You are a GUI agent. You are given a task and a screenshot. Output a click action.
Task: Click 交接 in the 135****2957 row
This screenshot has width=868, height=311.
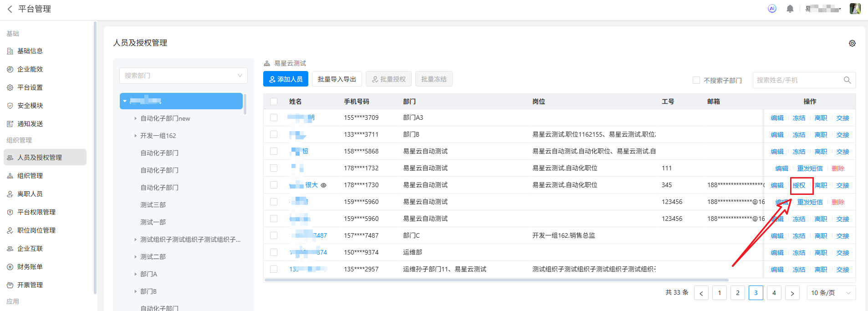(x=842, y=270)
